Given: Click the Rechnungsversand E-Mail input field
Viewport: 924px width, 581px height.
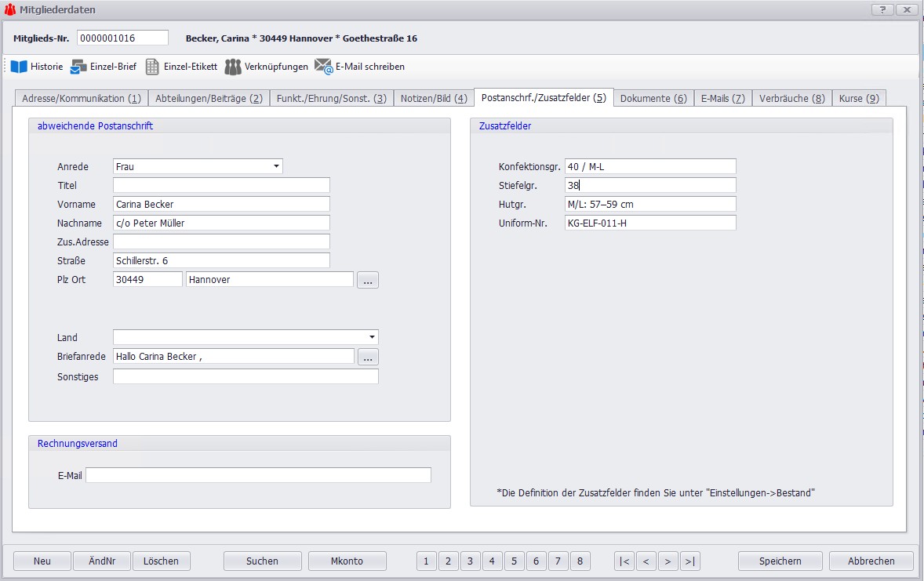Looking at the screenshot, I should pyautogui.click(x=258, y=475).
